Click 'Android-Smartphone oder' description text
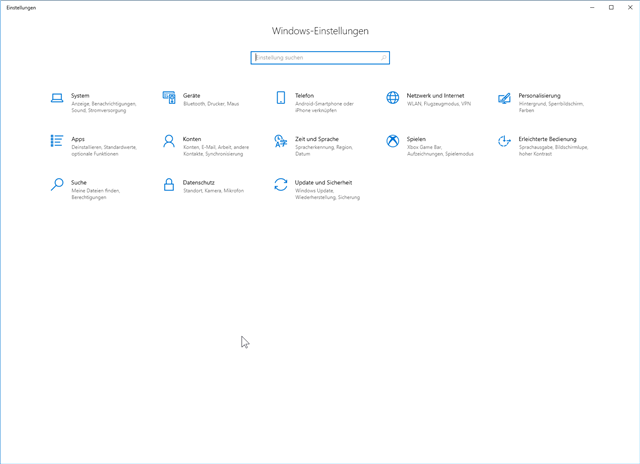The image size is (640, 464). tap(324, 104)
